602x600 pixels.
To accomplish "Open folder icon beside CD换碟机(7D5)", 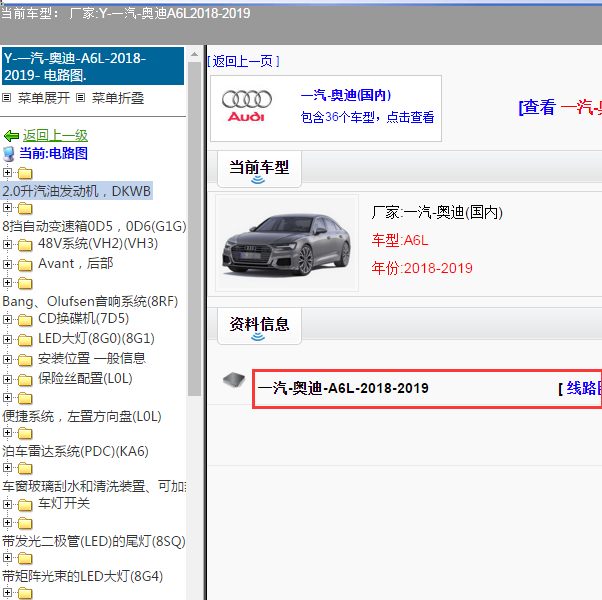I will click(25, 319).
